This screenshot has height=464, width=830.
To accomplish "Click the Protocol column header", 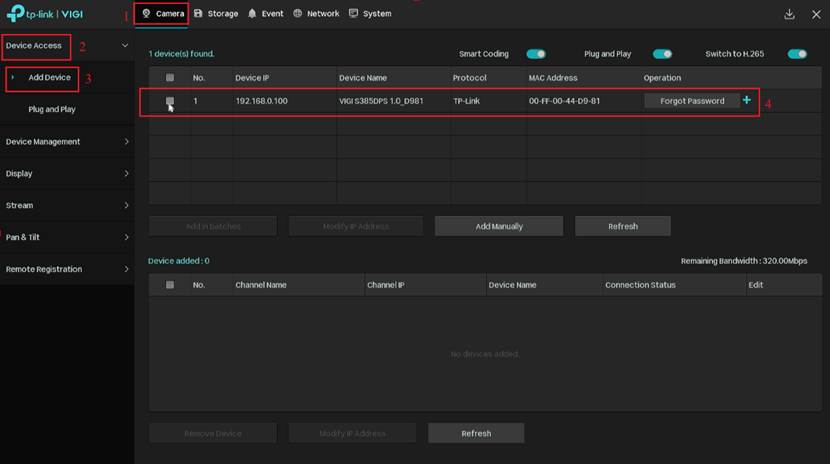I will click(x=470, y=78).
